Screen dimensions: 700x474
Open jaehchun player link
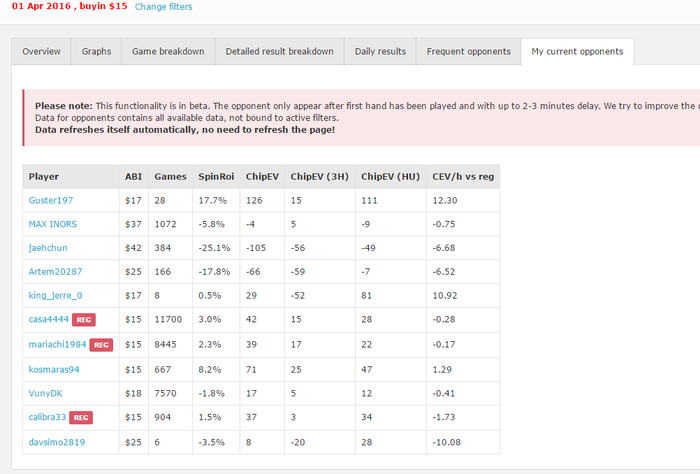(x=48, y=248)
